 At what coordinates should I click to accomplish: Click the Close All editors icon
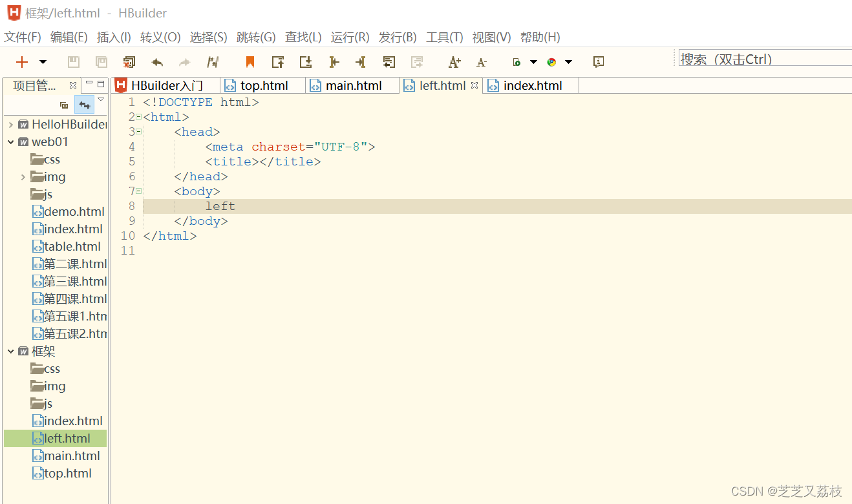[129, 62]
